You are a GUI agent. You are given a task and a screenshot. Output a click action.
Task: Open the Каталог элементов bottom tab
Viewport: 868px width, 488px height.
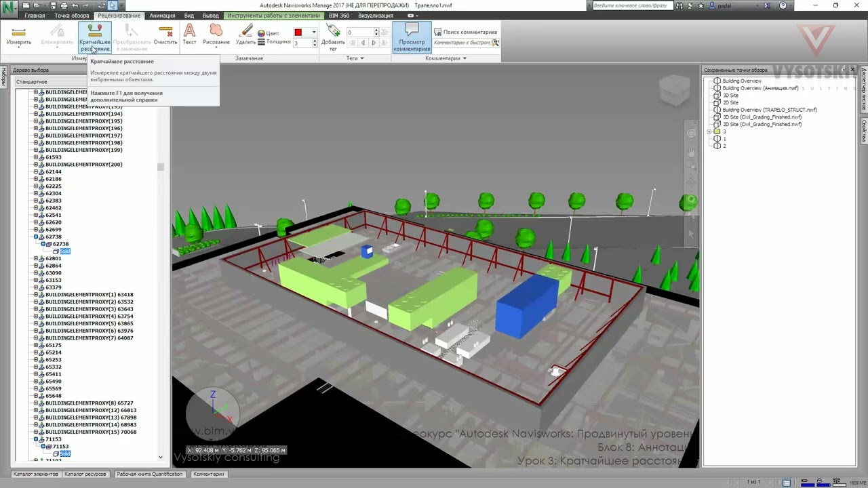coord(36,474)
